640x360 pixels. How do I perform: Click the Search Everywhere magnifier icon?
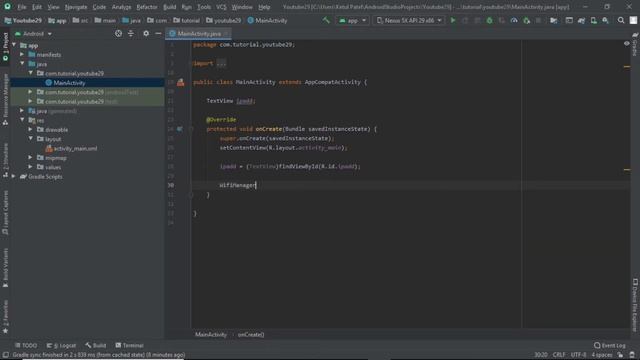pyautogui.click(x=621, y=20)
